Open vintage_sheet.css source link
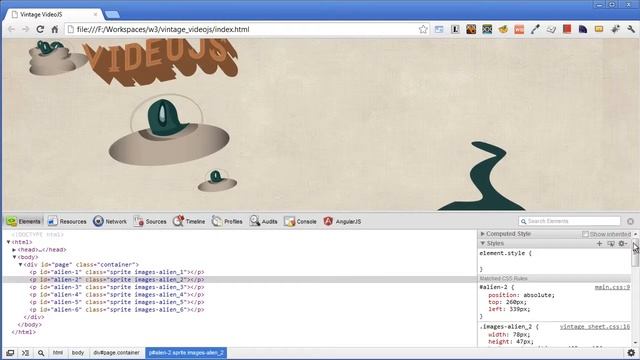Image resolution: width=640 pixels, height=360 pixels. [595, 327]
